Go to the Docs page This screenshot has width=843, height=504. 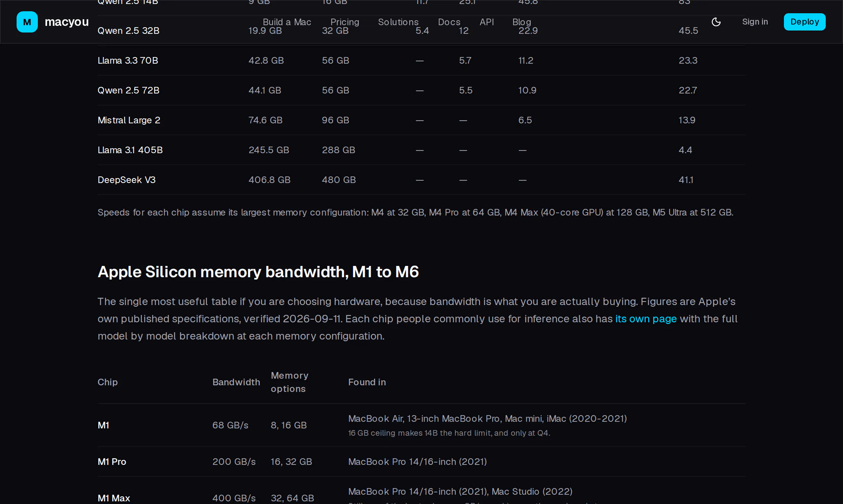pyautogui.click(x=449, y=22)
